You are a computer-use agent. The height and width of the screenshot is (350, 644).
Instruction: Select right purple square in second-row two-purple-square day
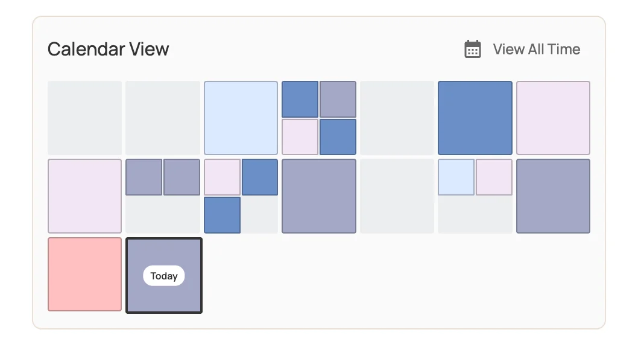pyautogui.click(x=182, y=177)
